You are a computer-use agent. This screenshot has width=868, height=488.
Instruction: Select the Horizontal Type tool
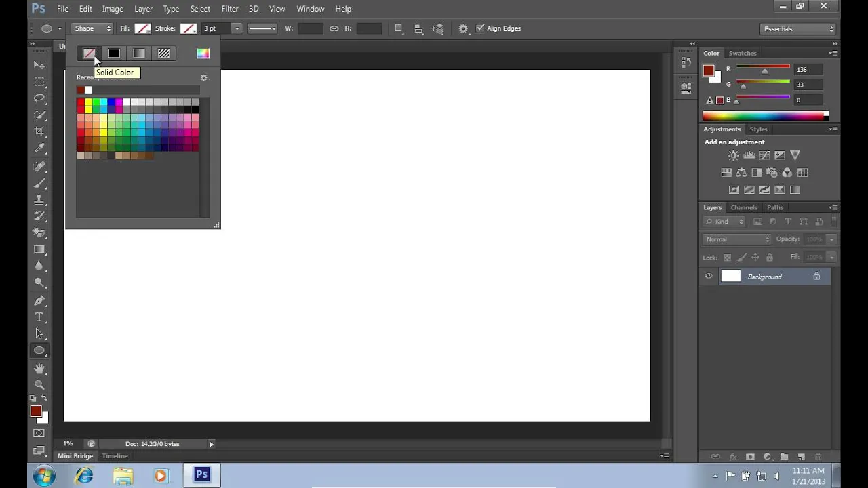(x=39, y=317)
